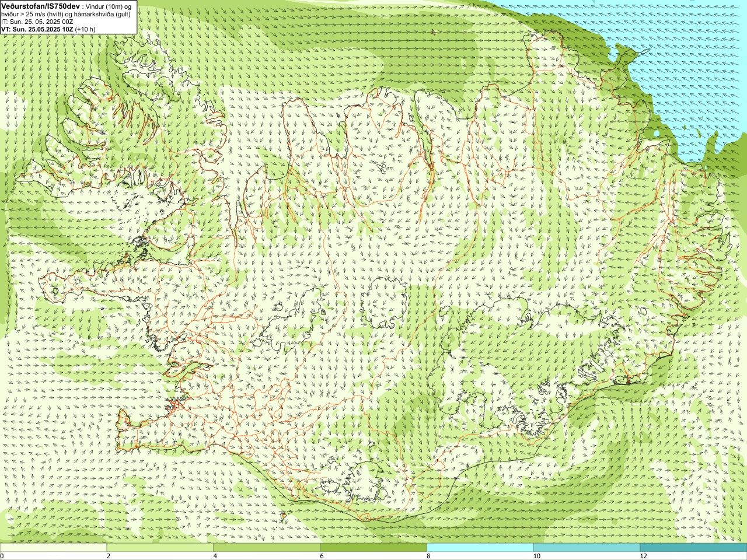Click the 8–10 m/s light cyan legend swatch
The image size is (747, 560).
tap(480, 548)
